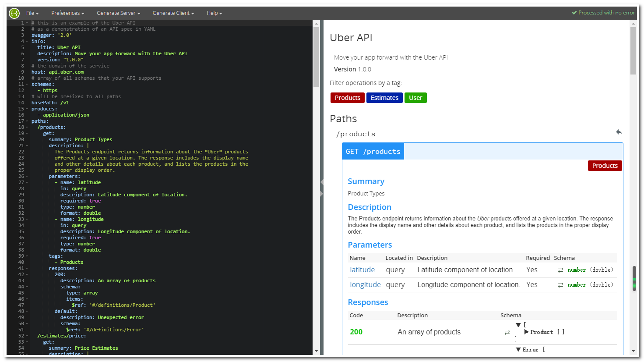The image size is (644, 362).
Task: Click the Swagger Editor logo icon
Action: click(14, 13)
